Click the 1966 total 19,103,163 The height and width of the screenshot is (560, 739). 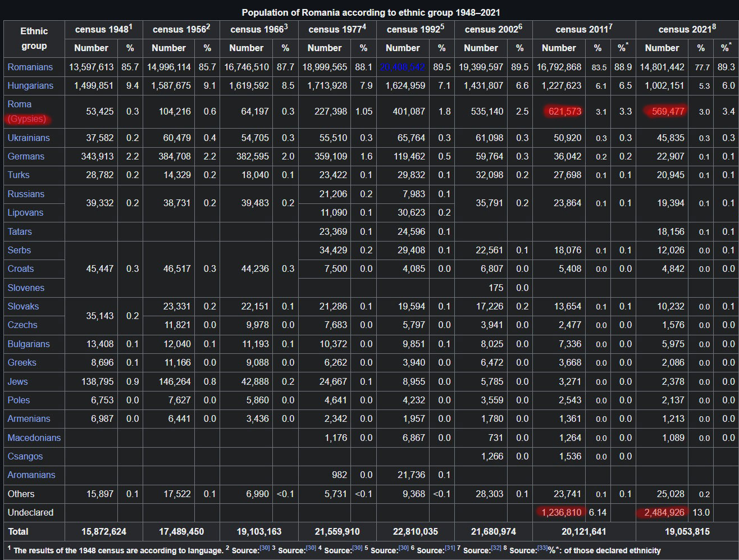(x=259, y=531)
